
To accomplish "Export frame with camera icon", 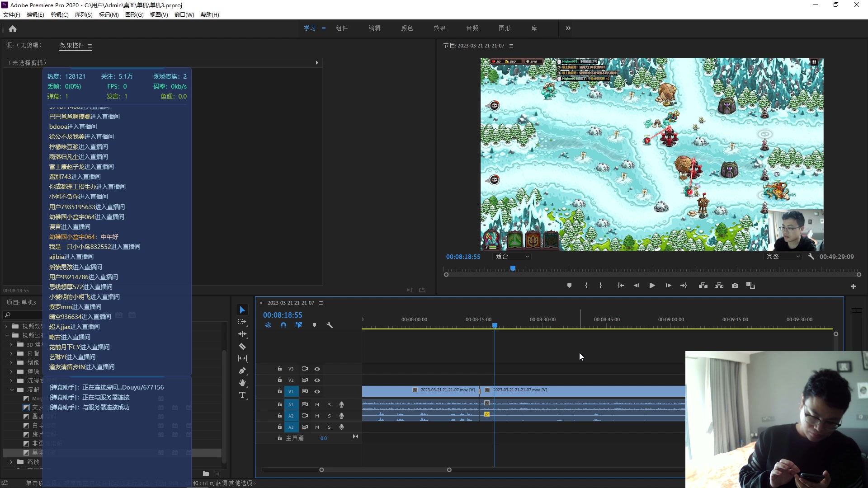I will pos(735,286).
